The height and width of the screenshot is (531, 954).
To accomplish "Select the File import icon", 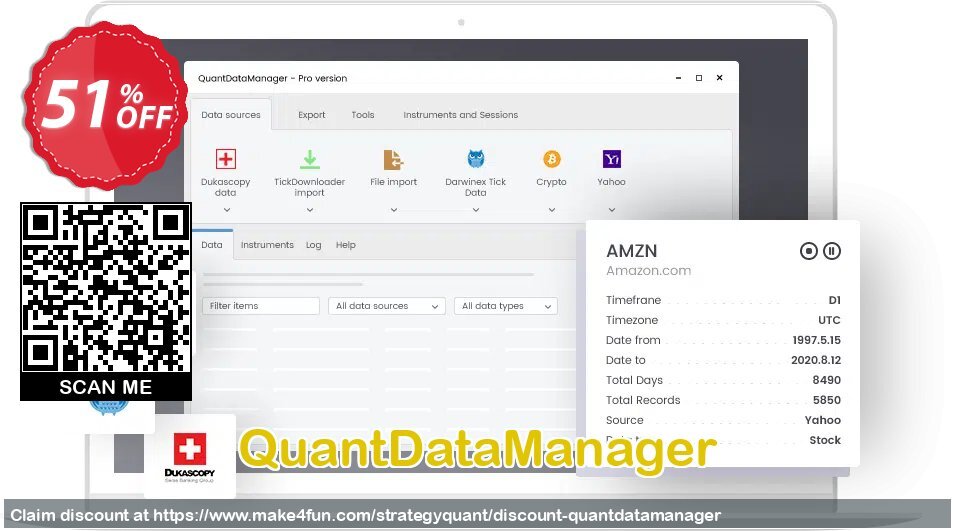I will 394,159.
